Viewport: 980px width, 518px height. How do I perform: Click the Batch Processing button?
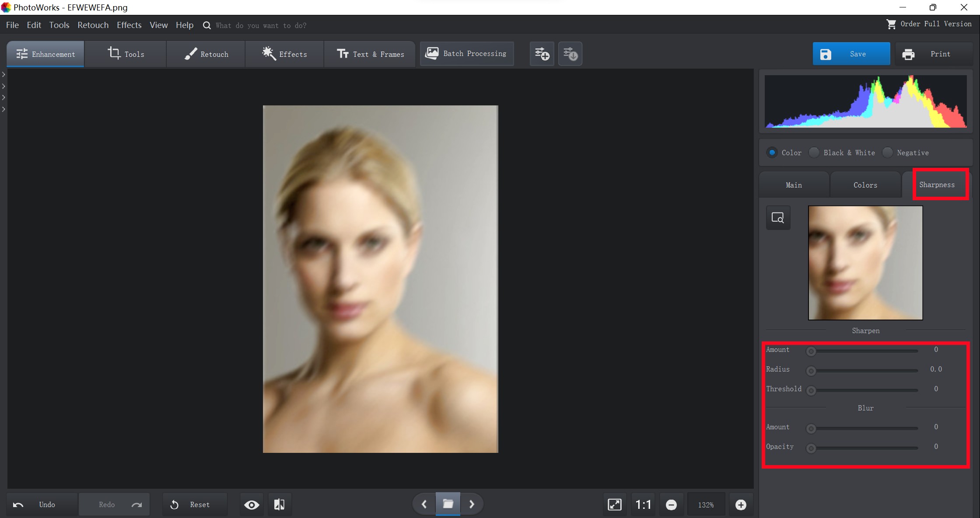(x=466, y=54)
